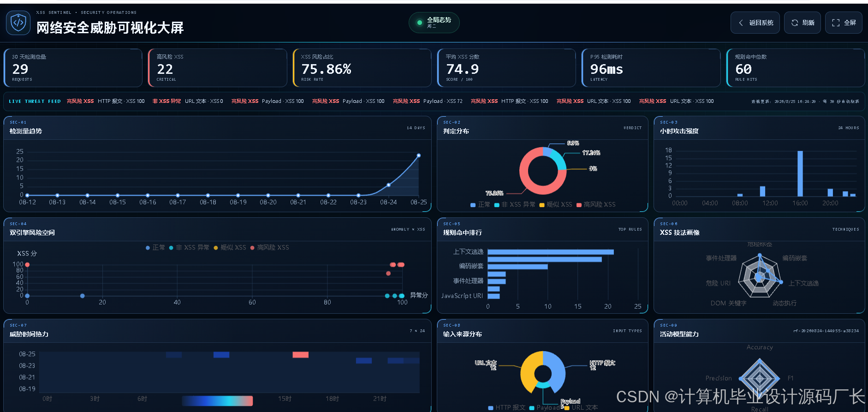This screenshot has width=868, height=412.
Task: Click the 08-24 data point on trend line
Action: pos(388,185)
